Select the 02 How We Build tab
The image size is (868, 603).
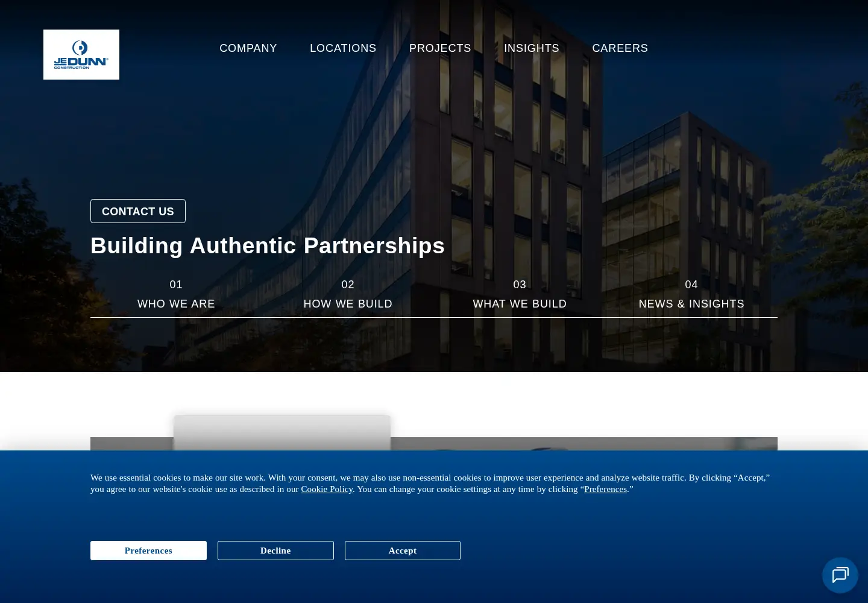[348, 294]
